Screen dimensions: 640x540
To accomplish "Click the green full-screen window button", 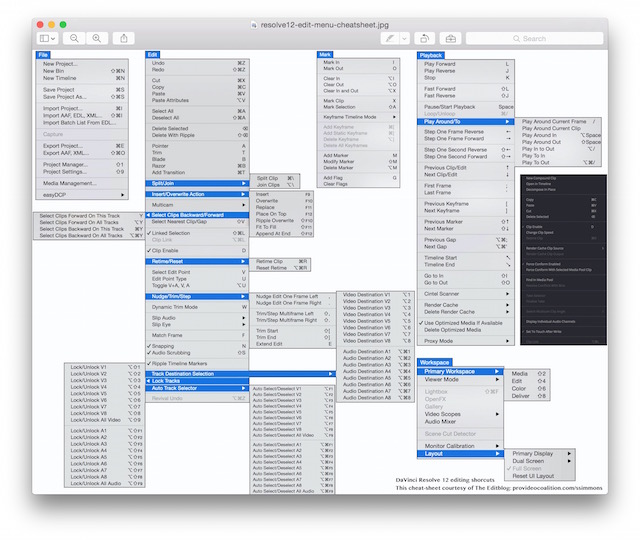I will [x=63, y=24].
